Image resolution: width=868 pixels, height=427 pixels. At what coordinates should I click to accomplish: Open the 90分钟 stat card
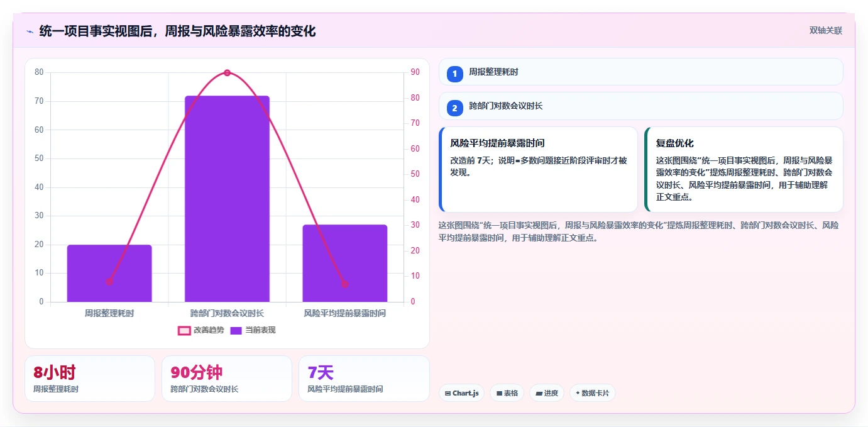227,379
